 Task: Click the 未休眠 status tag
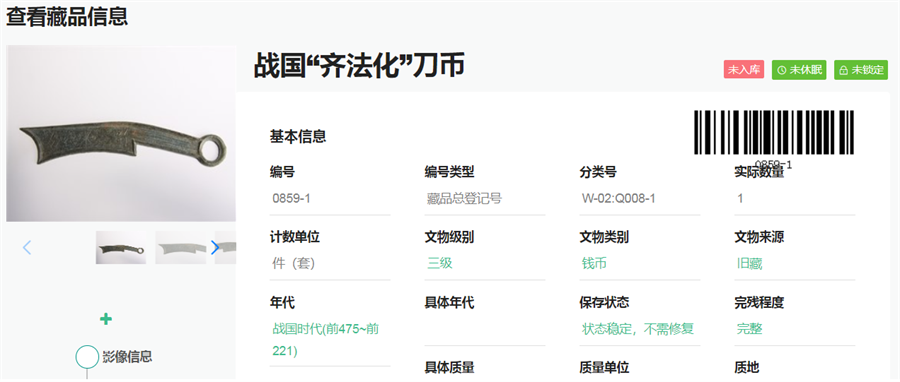coord(799,70)
